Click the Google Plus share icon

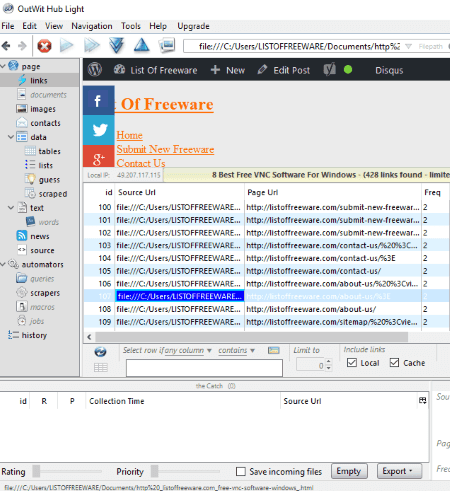(x=99, y=156)
